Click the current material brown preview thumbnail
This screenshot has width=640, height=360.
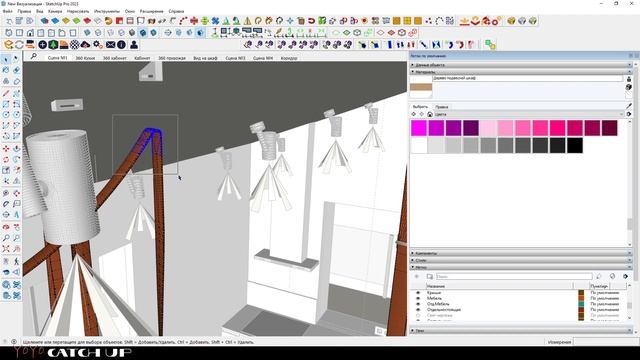point(421,87)
